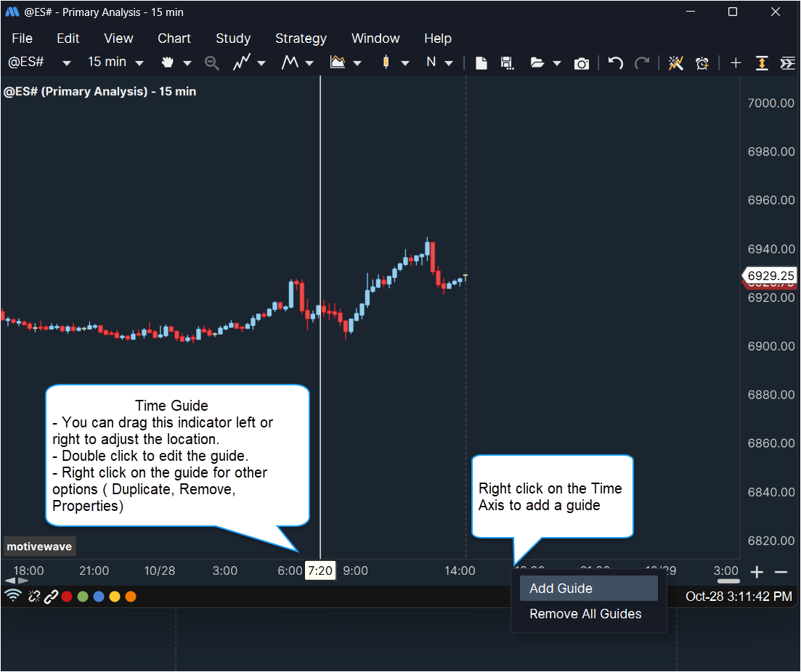The image size is (801, 672).
Task: Toggle the solid chain link icon
Action: pos(50,597)
